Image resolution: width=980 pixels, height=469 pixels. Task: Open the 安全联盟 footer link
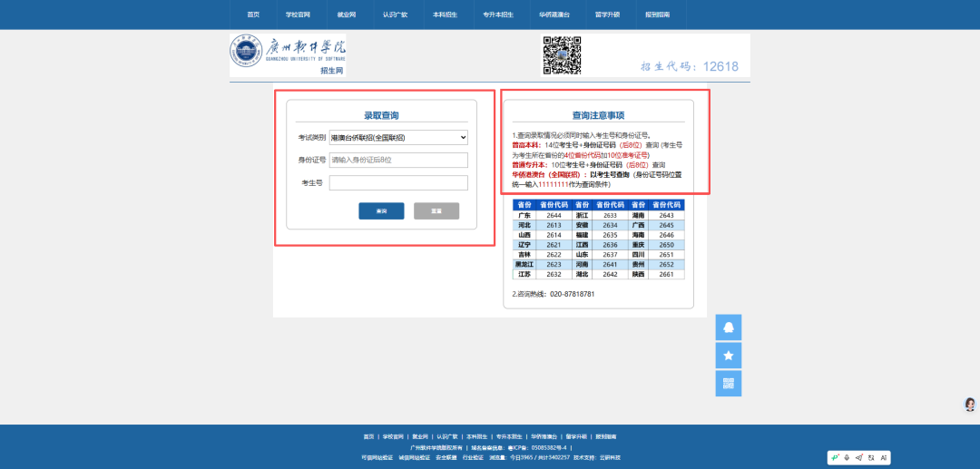coord(446,458)
